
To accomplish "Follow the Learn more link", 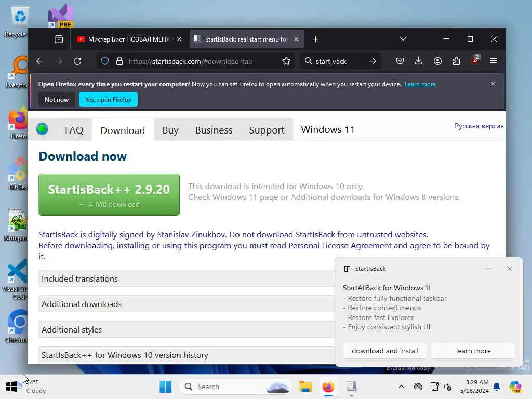I will pos(420,84).
